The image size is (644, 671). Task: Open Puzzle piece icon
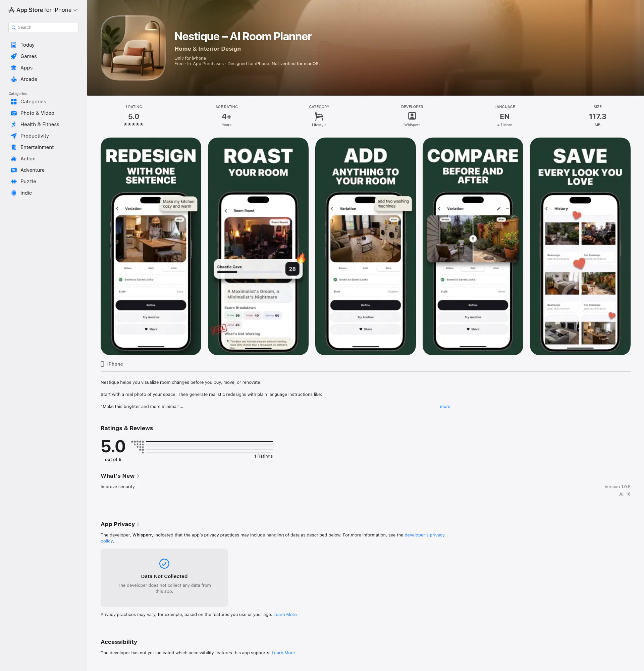coord(14,182)
